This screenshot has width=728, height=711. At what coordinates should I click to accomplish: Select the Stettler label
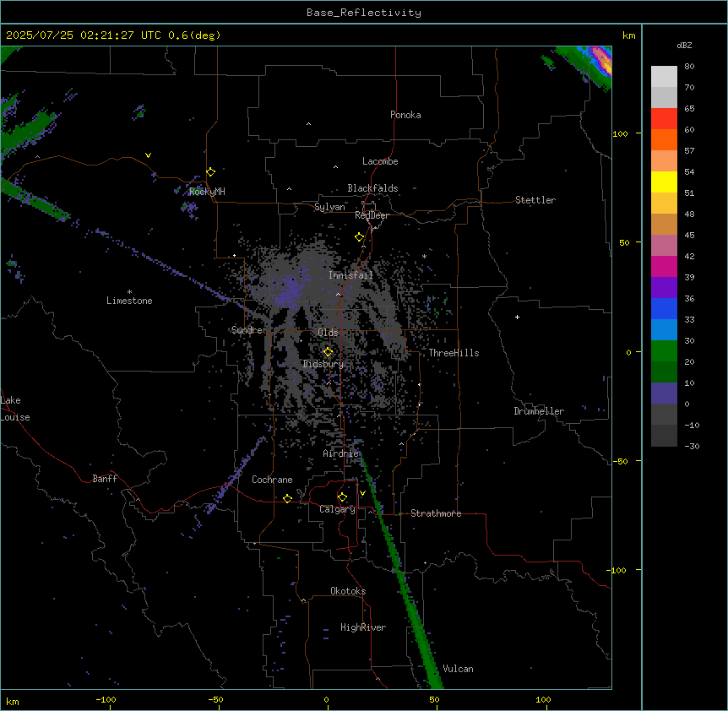pos(535,200)
